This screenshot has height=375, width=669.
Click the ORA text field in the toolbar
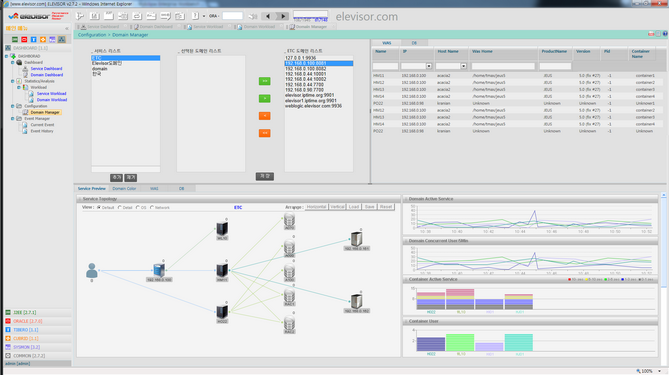click(233, 16)
